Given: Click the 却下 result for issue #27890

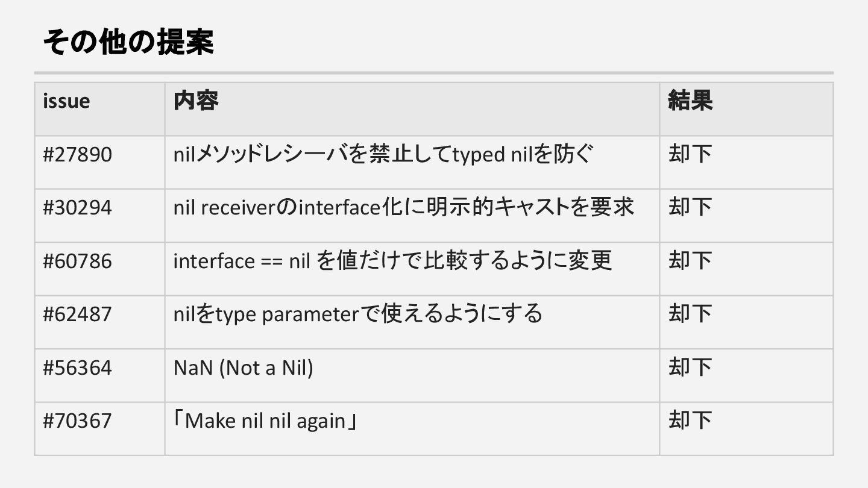Looking at the screenshot, I should point(690,155).
